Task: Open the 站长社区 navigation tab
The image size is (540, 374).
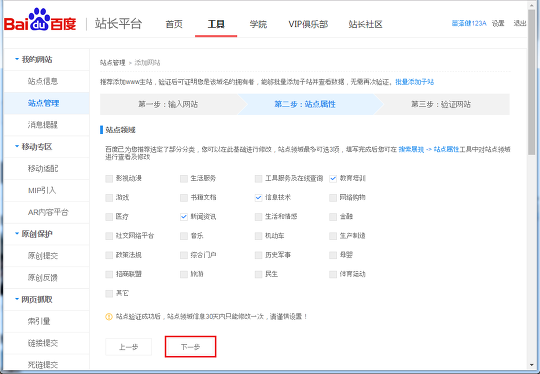Action: [x=365, y=24]
